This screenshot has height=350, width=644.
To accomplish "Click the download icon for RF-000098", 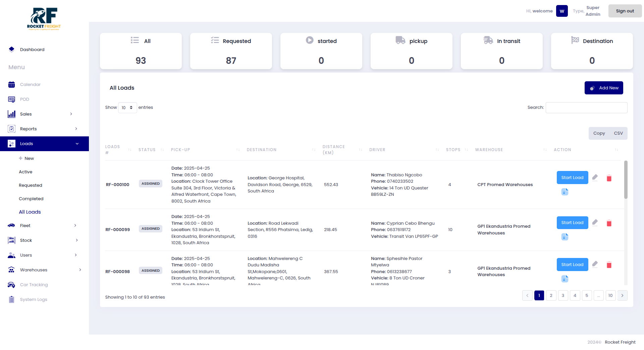I will [x=565, y=279].
